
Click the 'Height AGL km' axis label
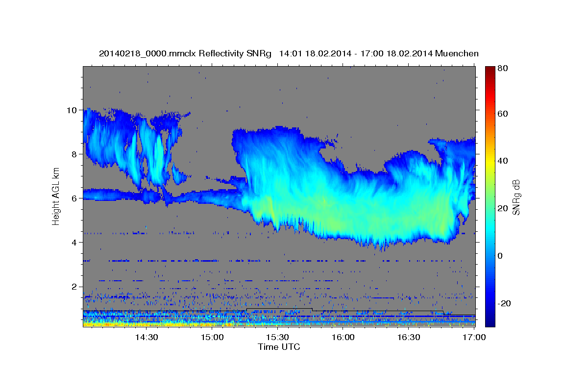click(56, 196)
